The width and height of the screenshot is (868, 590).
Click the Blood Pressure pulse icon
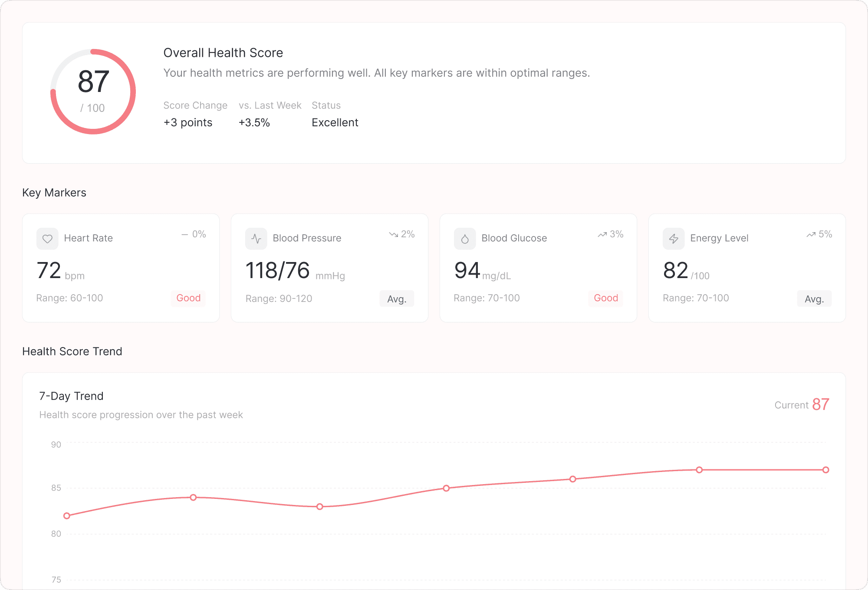[x=256, y=239]
